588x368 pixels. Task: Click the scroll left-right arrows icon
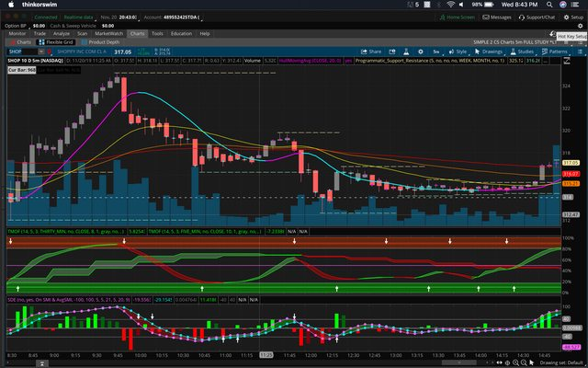pyautogui.click(x=499, y=362)
